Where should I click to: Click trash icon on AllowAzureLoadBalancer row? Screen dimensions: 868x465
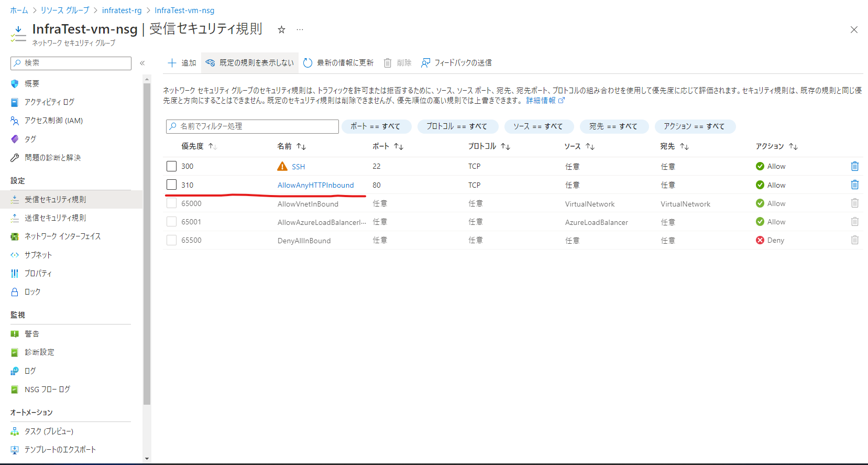click(855, 222)
